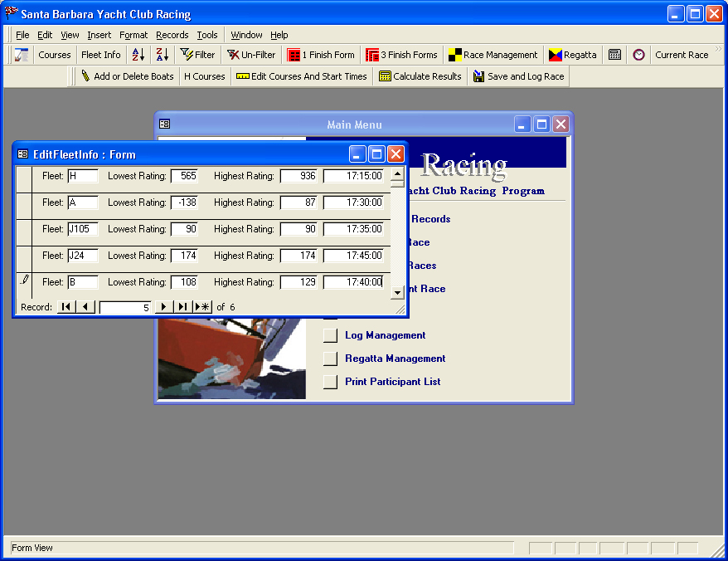Open the 3 Finish Forms
The height and width of the screenshot is (561, 728).
401,55
